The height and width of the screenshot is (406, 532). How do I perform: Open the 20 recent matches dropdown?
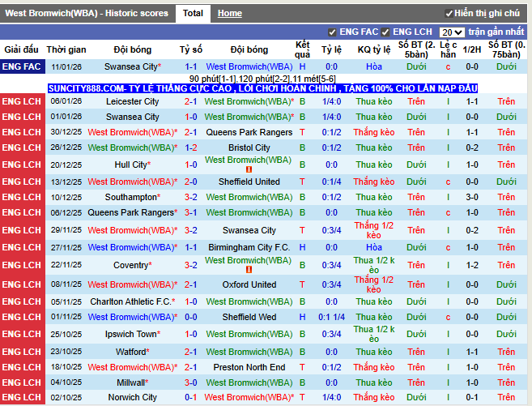click(452, 32)
